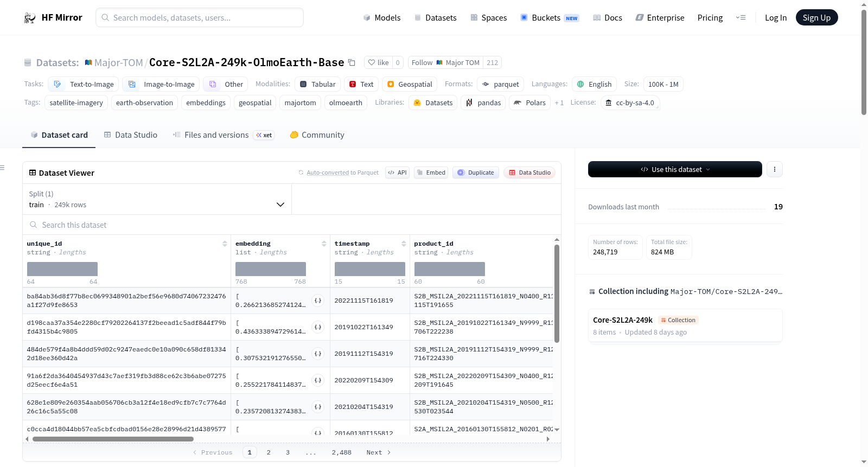Image resolution: width=868 pixels, height=467 pixels.
Task: Expand embedding cell for 0.266213685274124
Action: [318, 300]
